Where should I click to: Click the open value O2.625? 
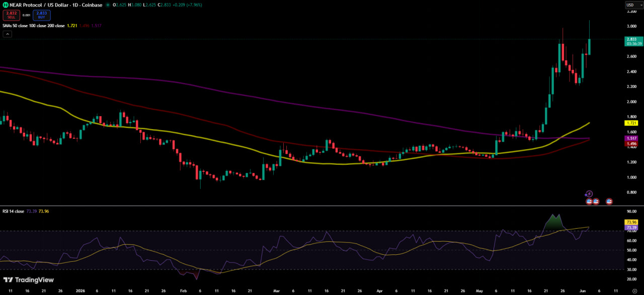pyautogui.click(x=120, y=5)
